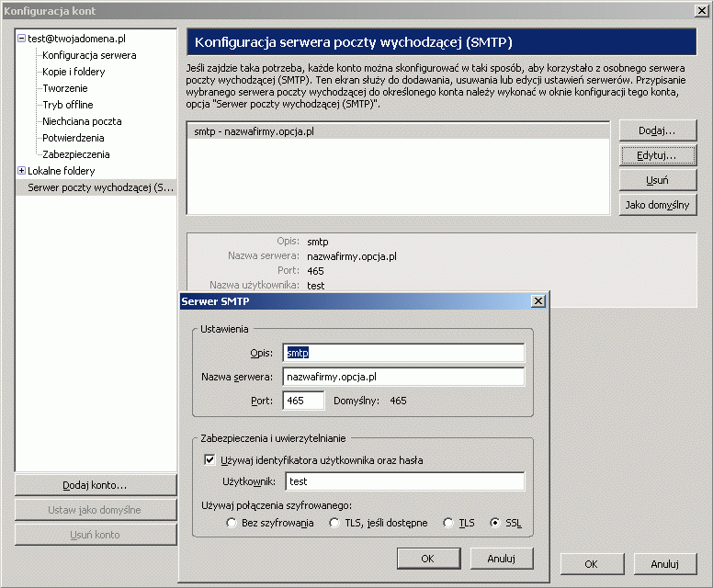
Task: Close the Konfiguracja kont window
Action: click(702, 11)
